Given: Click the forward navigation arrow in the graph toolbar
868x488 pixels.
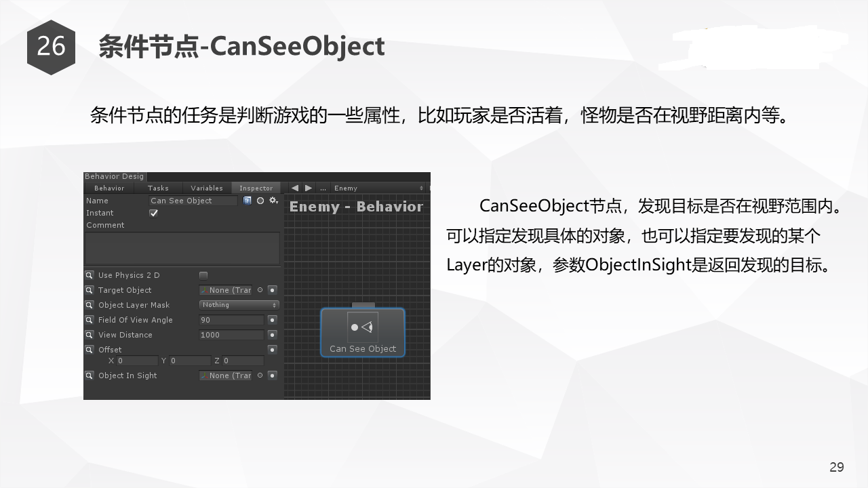Looking at the screenshot, I should (309, 188).
